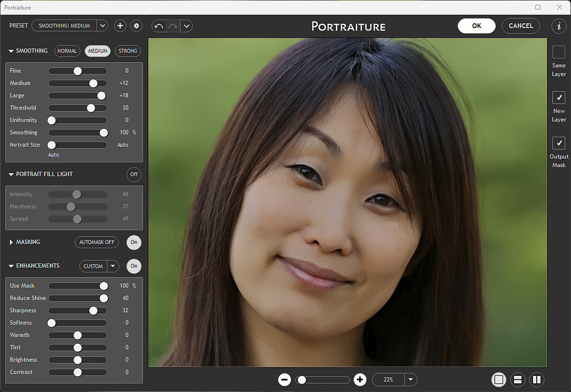
Task: Click the portrait preview image
Action: (x=347, y=202)
